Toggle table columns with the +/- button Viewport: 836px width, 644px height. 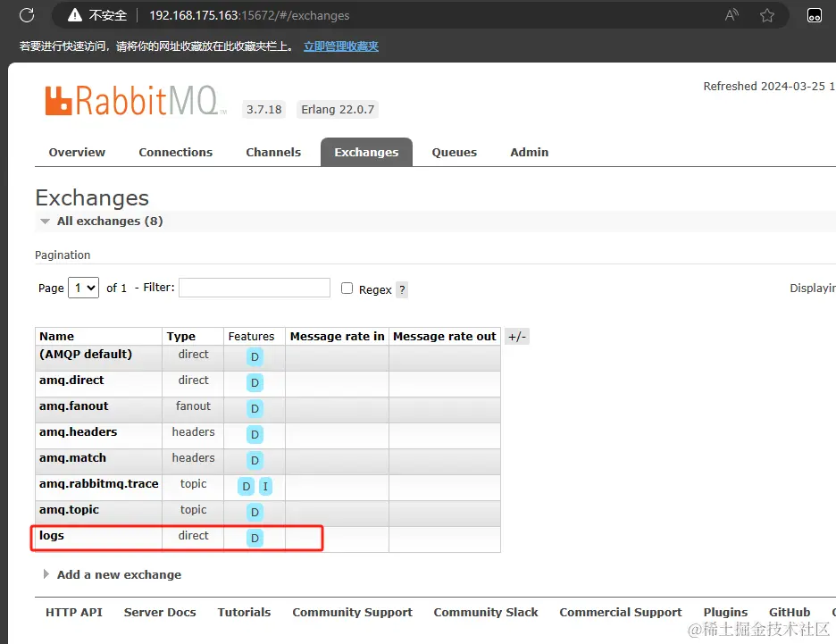click(516, 337)
